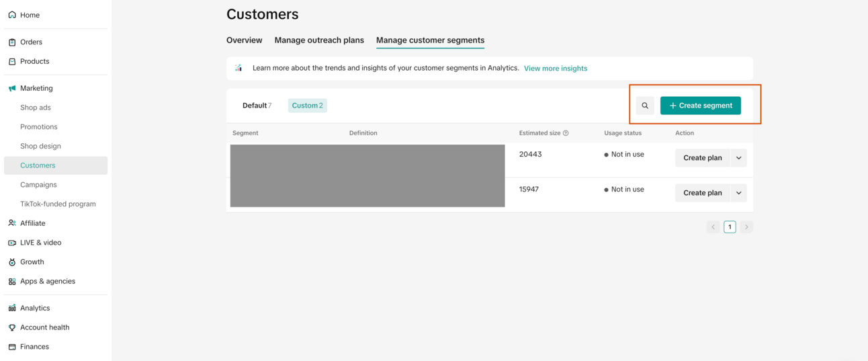The image size is (868, 361).
Task: Click the Create segment button
Action: pos(700,106)
